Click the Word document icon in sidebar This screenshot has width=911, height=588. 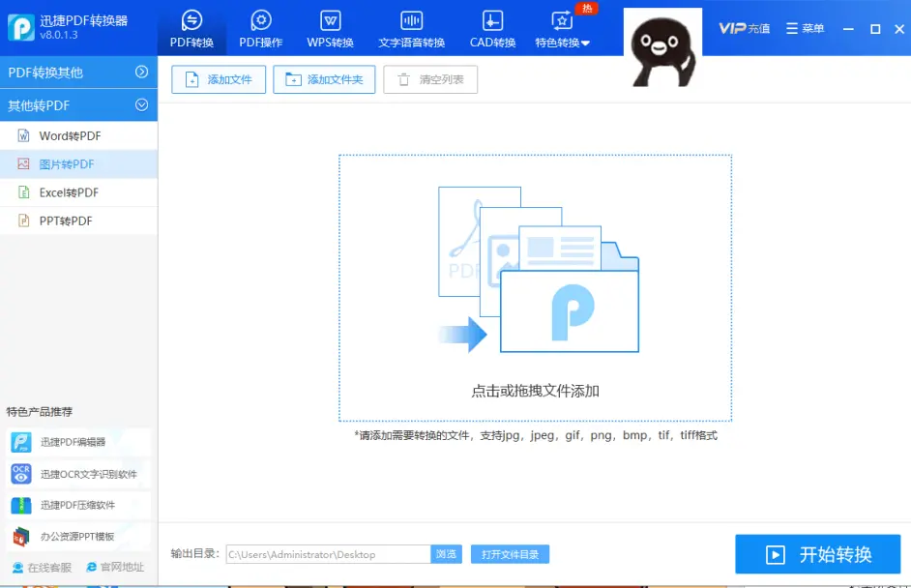(x=24, y=135)
